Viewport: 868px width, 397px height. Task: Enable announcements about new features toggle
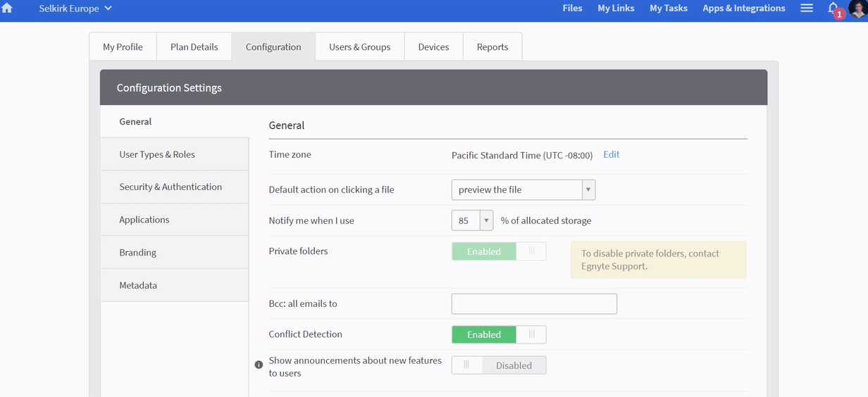498,365
